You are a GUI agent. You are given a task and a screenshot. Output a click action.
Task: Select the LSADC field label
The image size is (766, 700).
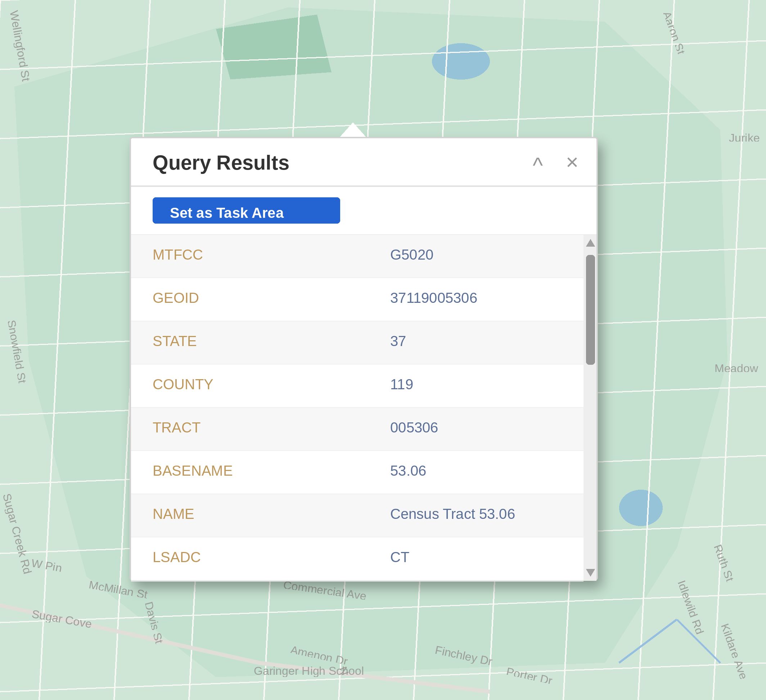click(x=176, y=557)
